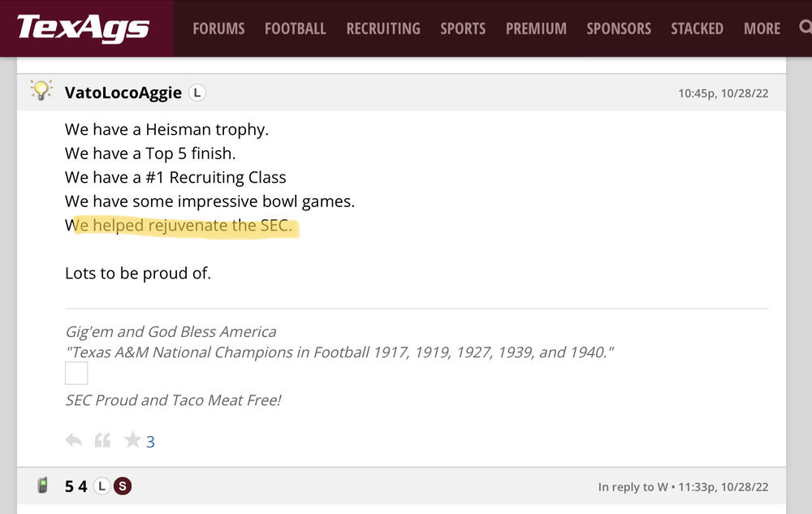
Task: Open the search magnifier in the navbar
Action: coord(805,28)
